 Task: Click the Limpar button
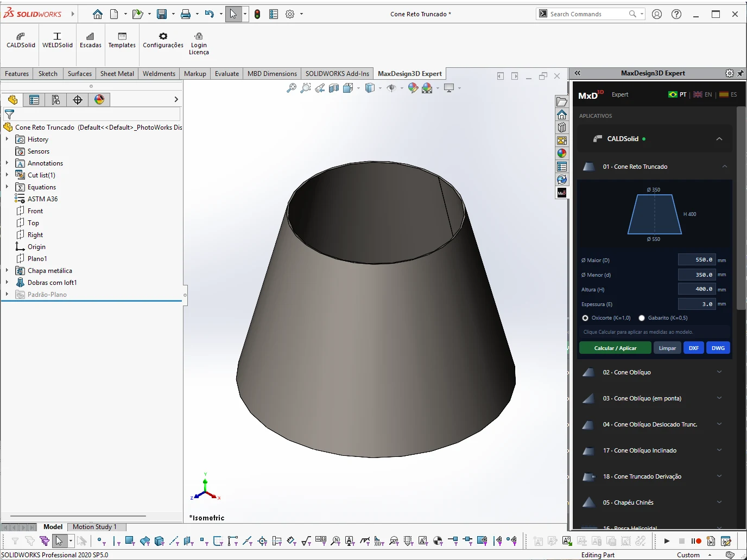pos(667,348)
